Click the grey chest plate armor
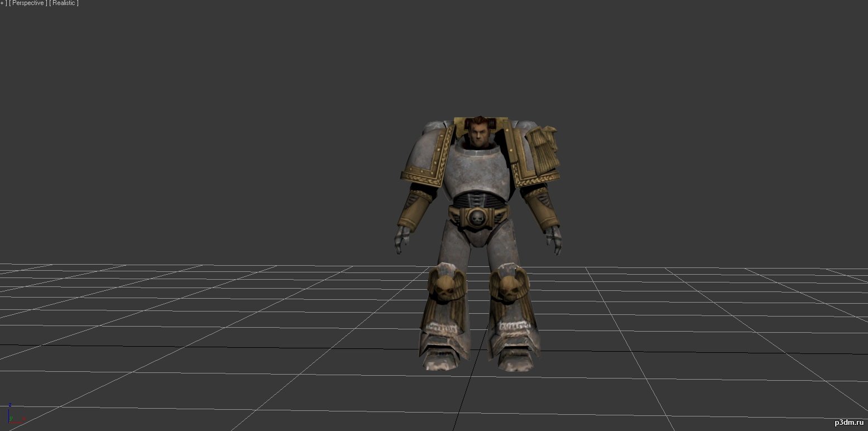 [479, 167]
